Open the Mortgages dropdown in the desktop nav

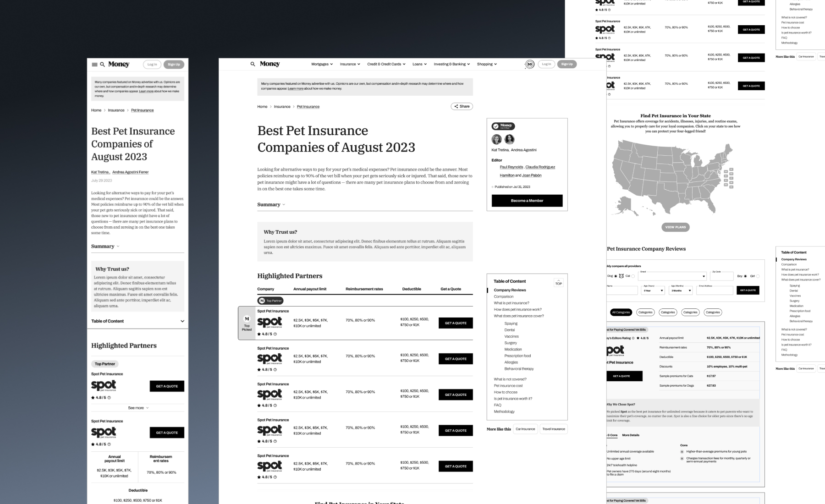322,64
